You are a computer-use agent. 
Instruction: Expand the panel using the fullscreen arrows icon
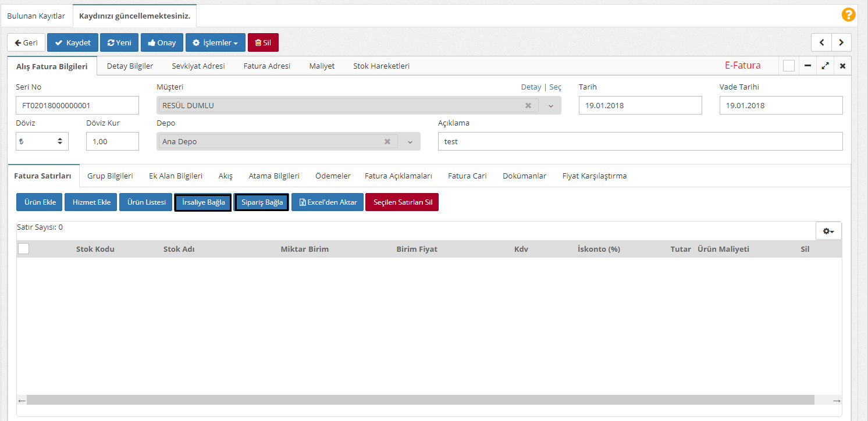[x=825, y=66]
